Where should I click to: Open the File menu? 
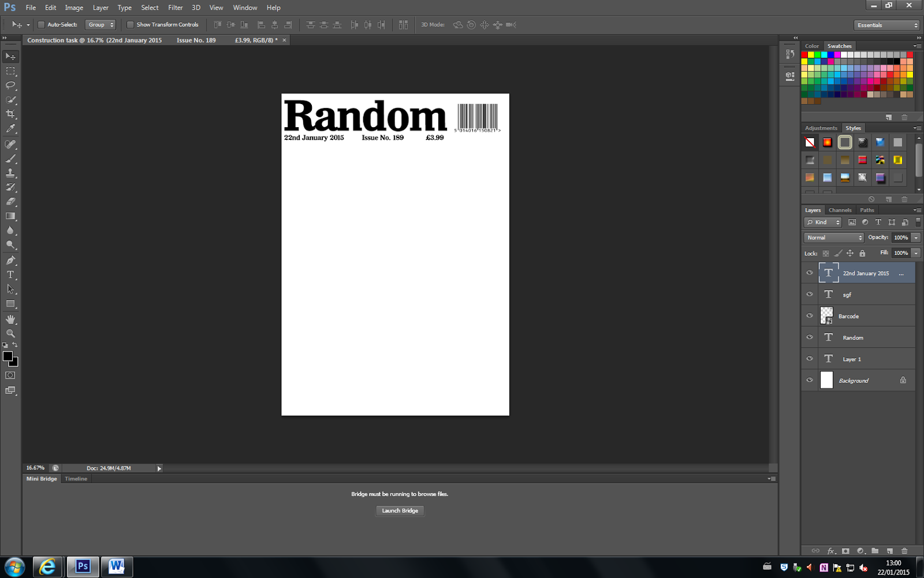point(31,8)
